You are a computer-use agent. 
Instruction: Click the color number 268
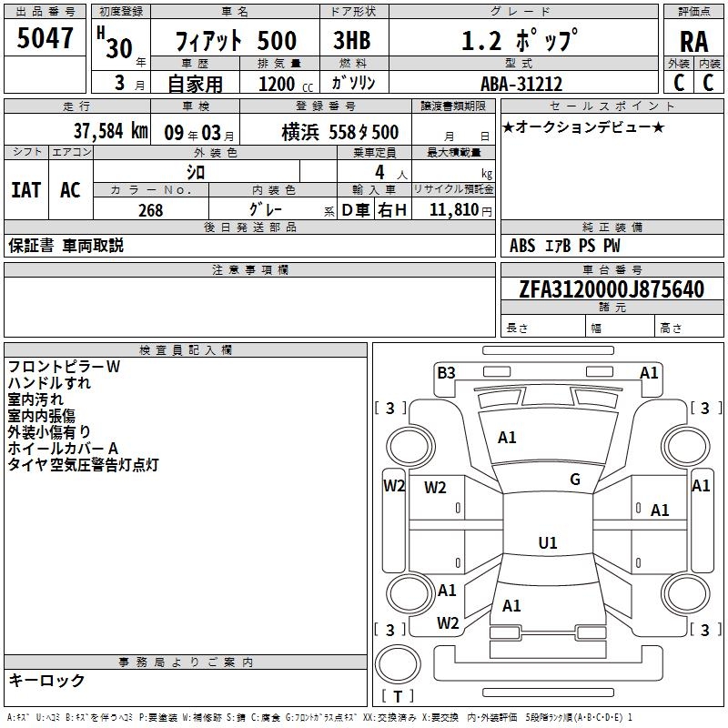click(x=150, y=210)
